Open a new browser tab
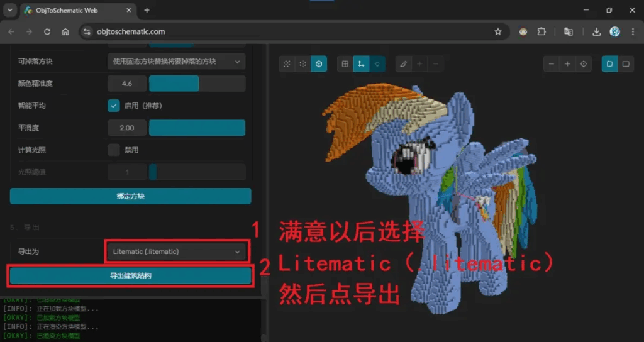644x342 pixels. [147, 10]
